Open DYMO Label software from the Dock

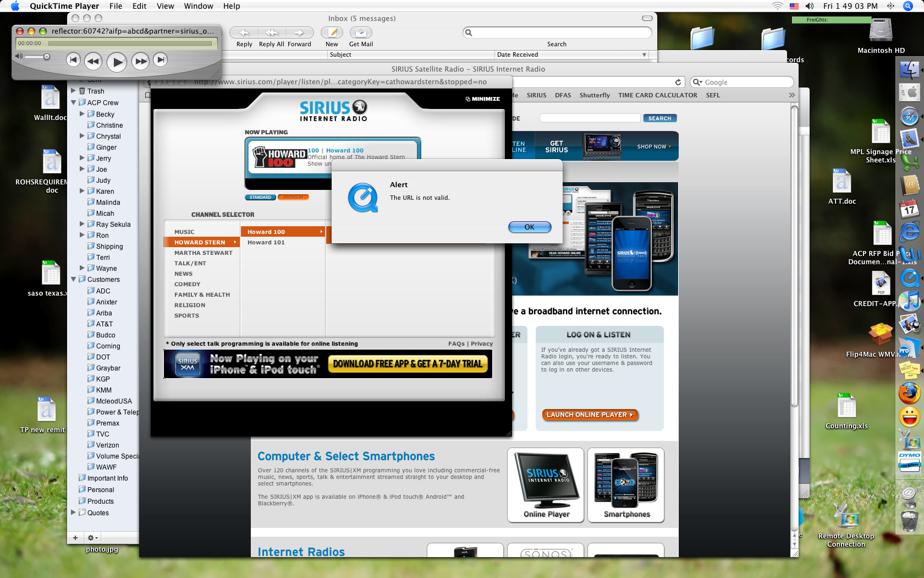(910, 462)
